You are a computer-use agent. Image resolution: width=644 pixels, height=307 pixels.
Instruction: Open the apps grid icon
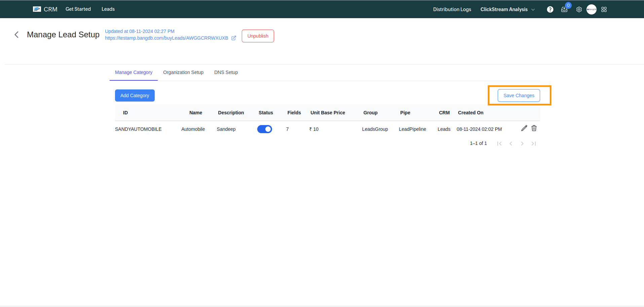[x=604, y=9]
